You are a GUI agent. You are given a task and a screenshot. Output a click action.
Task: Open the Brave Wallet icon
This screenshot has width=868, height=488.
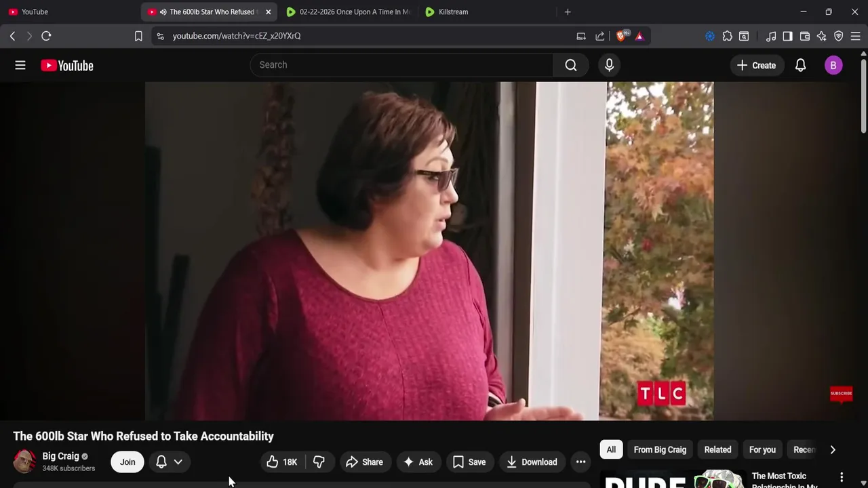coord(805,36)
